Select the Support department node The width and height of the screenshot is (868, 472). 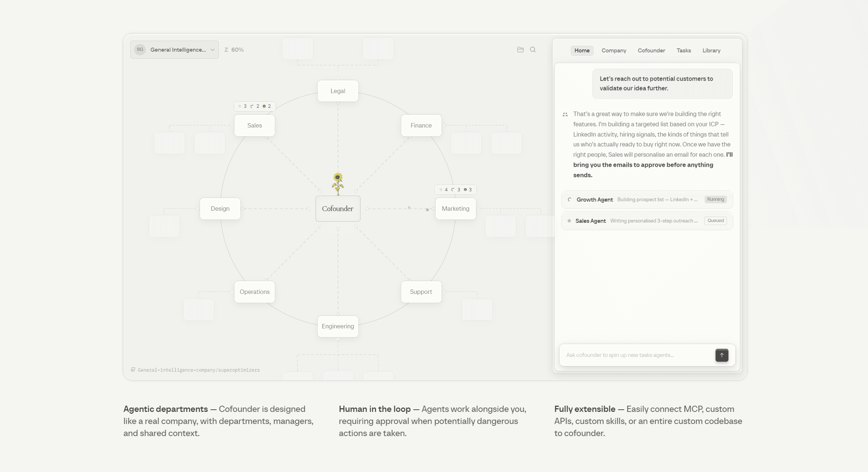[x=421, y=292]
